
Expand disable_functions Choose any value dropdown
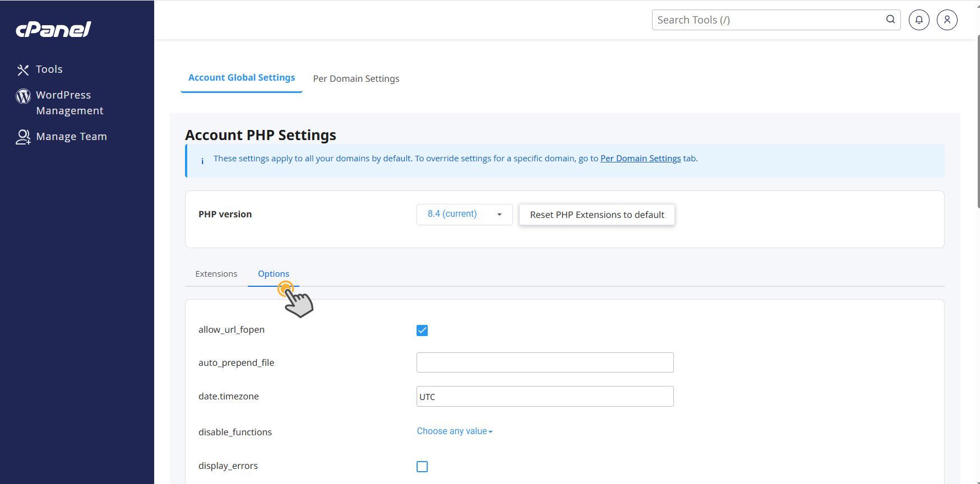pyautogui.click(x=455, y=431)
